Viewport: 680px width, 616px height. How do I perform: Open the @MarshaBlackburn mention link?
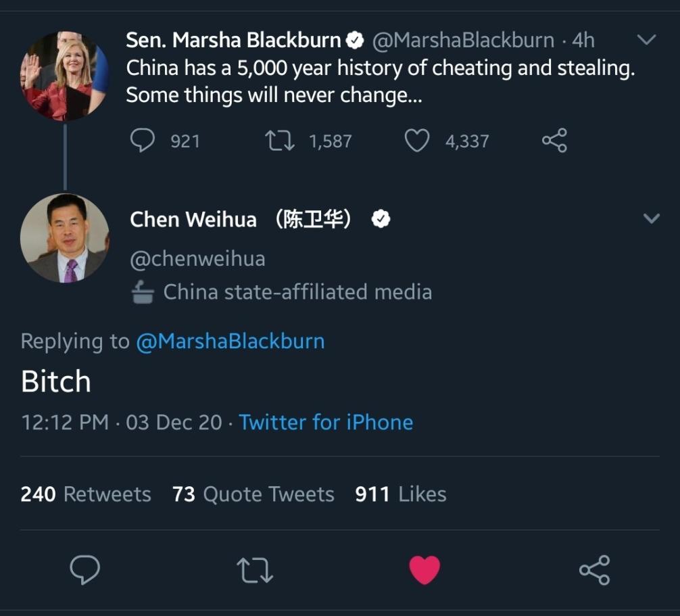tap(230, 341)
